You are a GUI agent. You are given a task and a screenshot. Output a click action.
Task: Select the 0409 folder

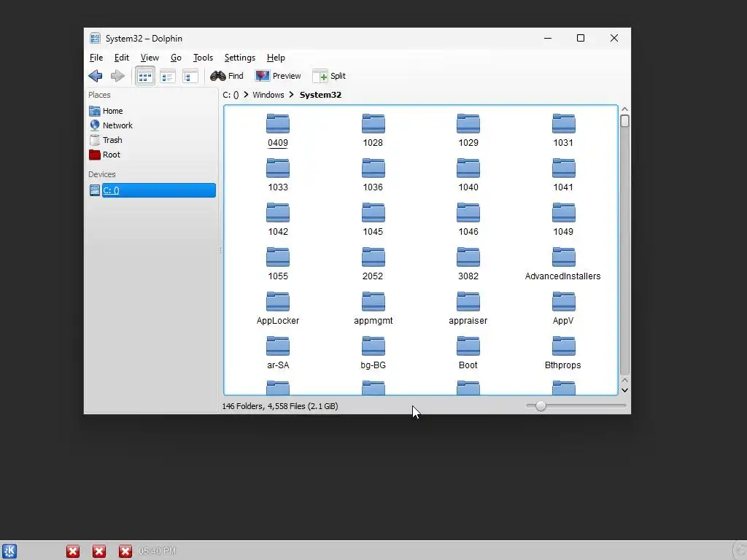[x=278, y=131]
